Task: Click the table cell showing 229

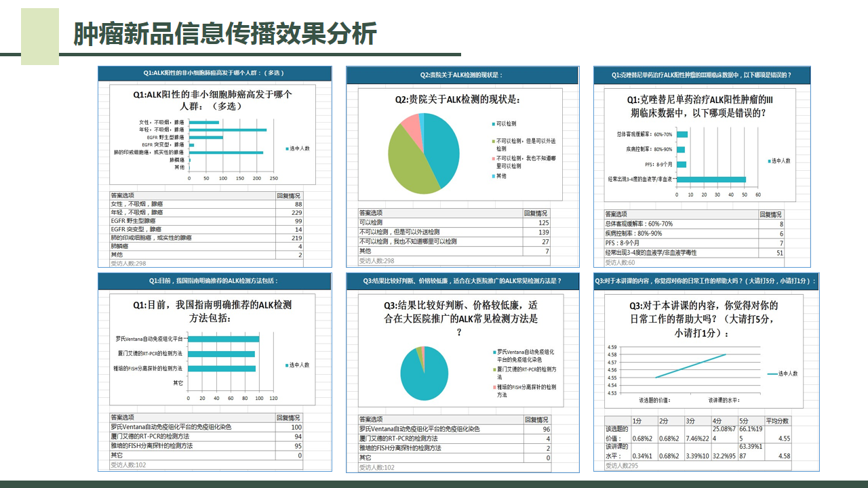Action: (x=296, y=212)
